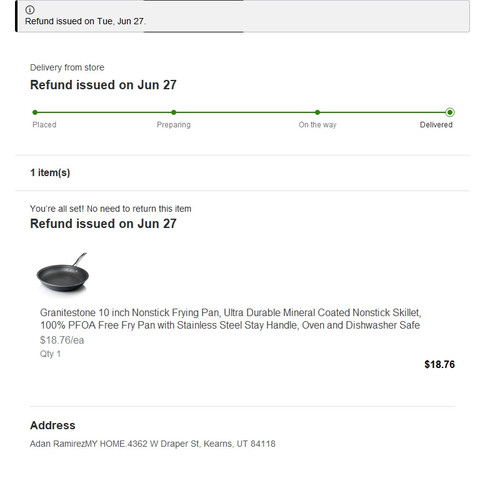Screen dimensions: 500x491
Task: Click the Preparing step label
Action: pos(174,125)
